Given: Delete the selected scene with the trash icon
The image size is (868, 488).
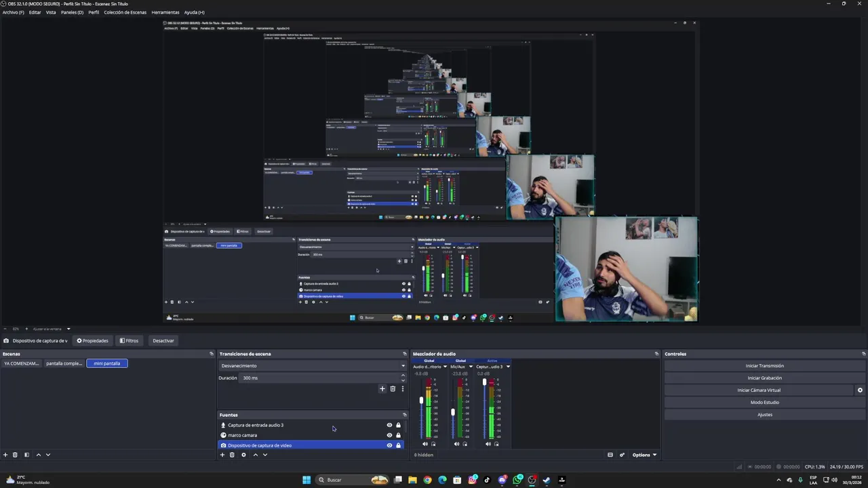Looking at the screenshot, I should click(x=15, y=455).
